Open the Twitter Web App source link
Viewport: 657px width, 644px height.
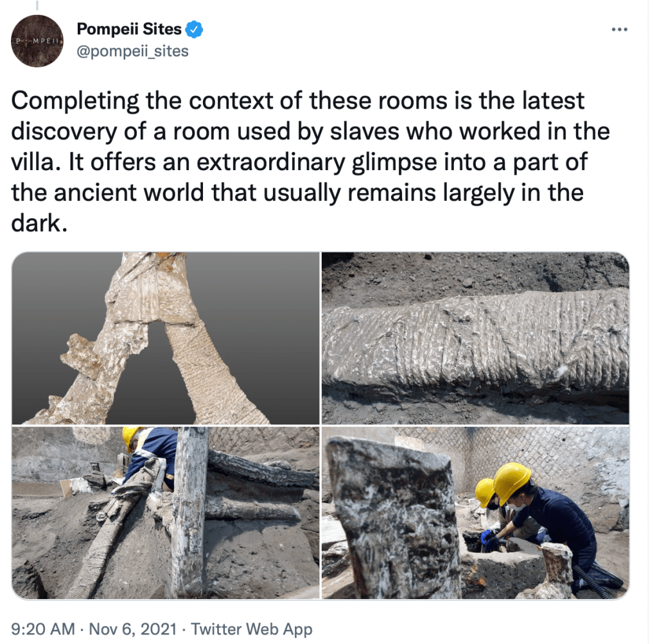pyautogui.click(x=252, y=629)
